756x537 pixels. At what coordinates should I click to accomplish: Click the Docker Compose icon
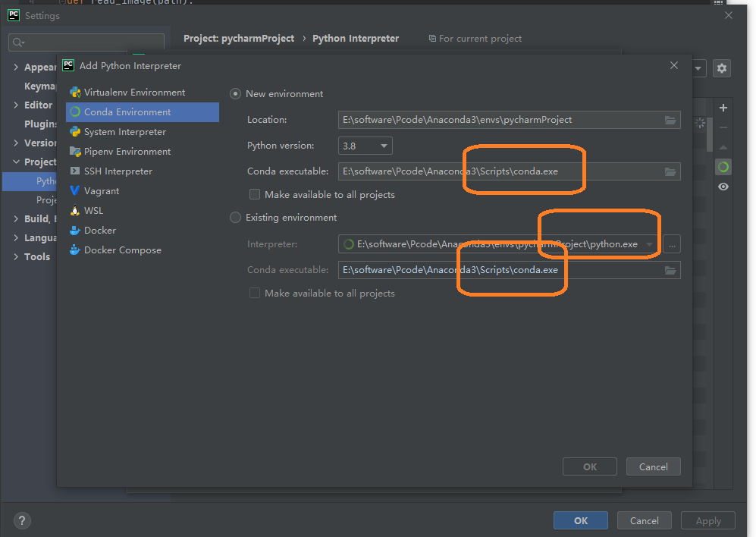point(75,250)
